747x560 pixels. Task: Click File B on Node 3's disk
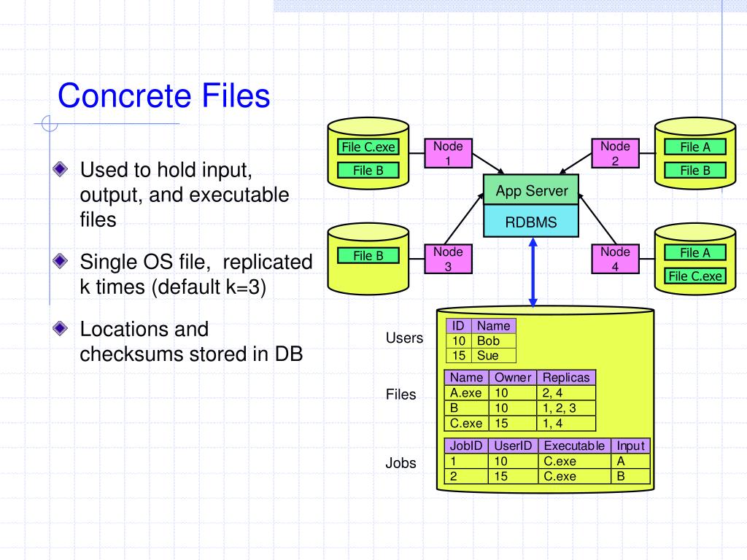368,256
